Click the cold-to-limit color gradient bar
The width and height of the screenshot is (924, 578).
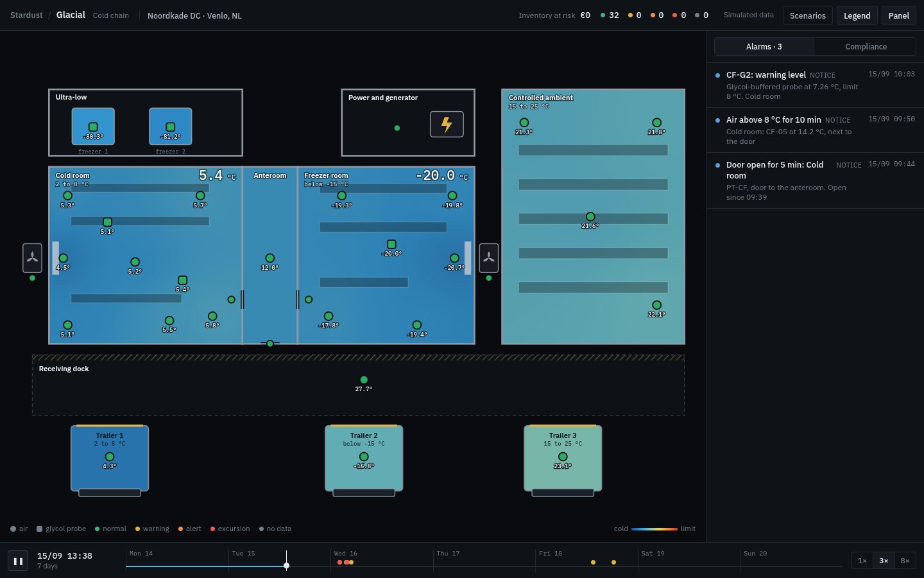point(654,529)
